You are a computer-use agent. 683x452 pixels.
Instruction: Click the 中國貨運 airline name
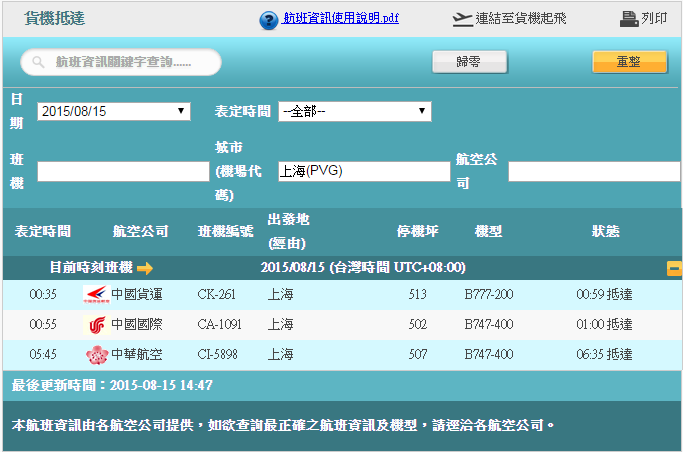[x=137, y=295]
